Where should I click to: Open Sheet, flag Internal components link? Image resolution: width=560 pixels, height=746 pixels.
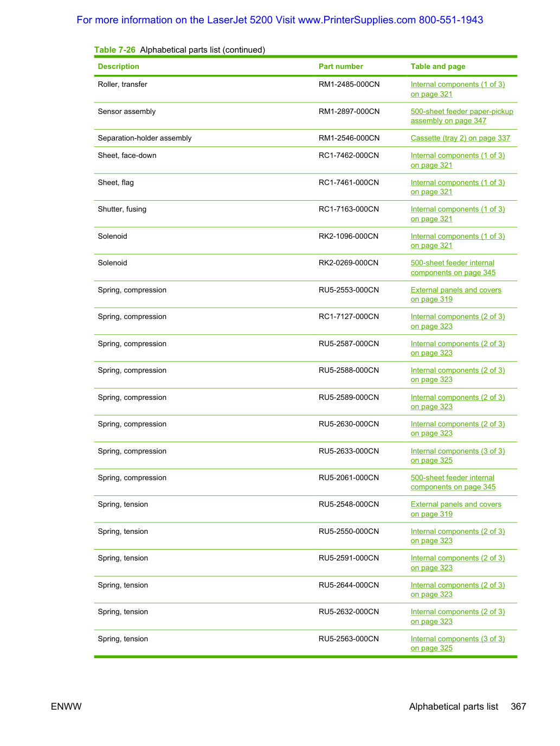pyautogui.click(x=458, y=187)
